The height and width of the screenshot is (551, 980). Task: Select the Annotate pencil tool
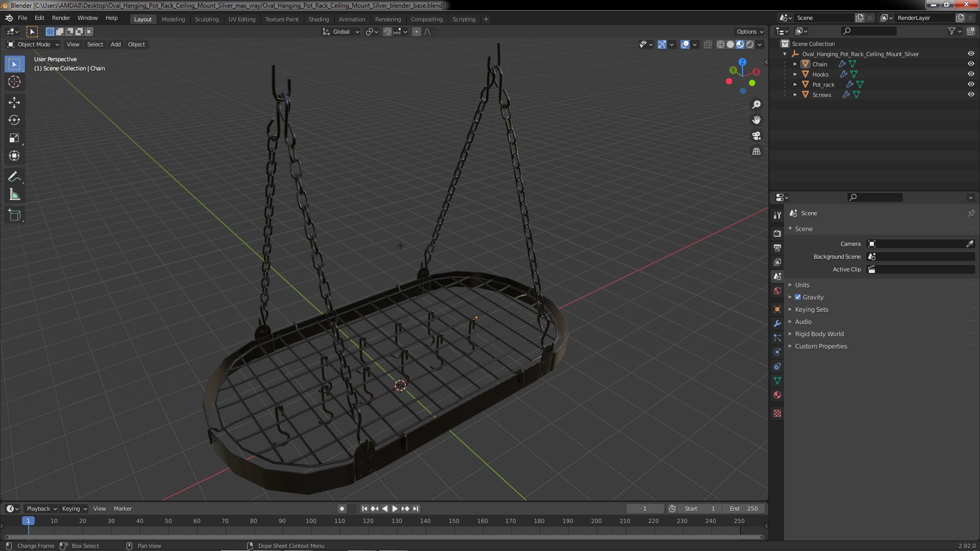pyautogui.click(x=14, y=177)
